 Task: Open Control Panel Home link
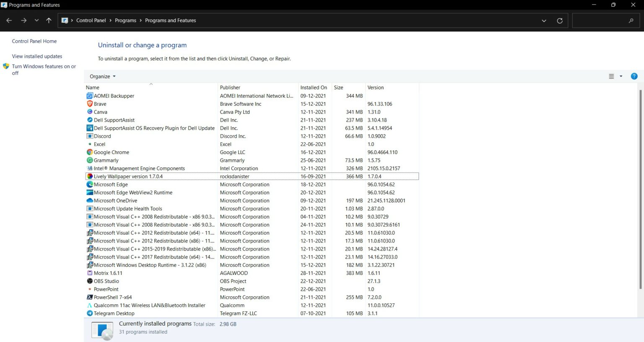click(x=34, y=41)
